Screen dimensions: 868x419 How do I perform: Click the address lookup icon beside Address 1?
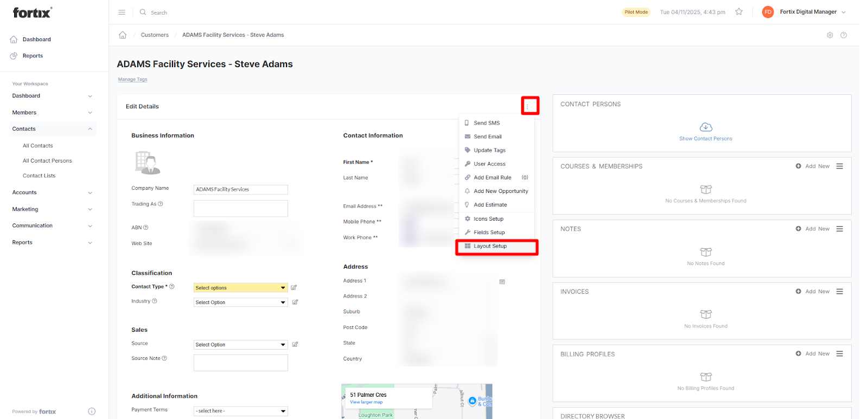click(x=502, y=282)
